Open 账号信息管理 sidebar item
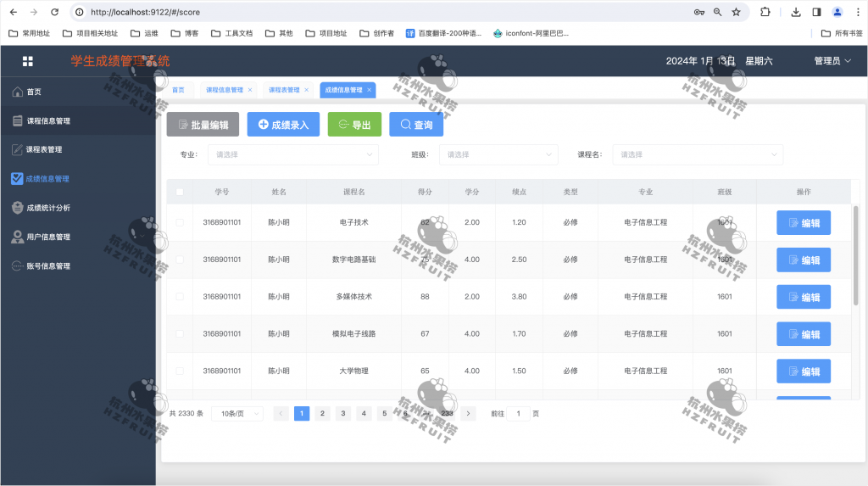This screenshot has width=868, height=486. [78, 266]
